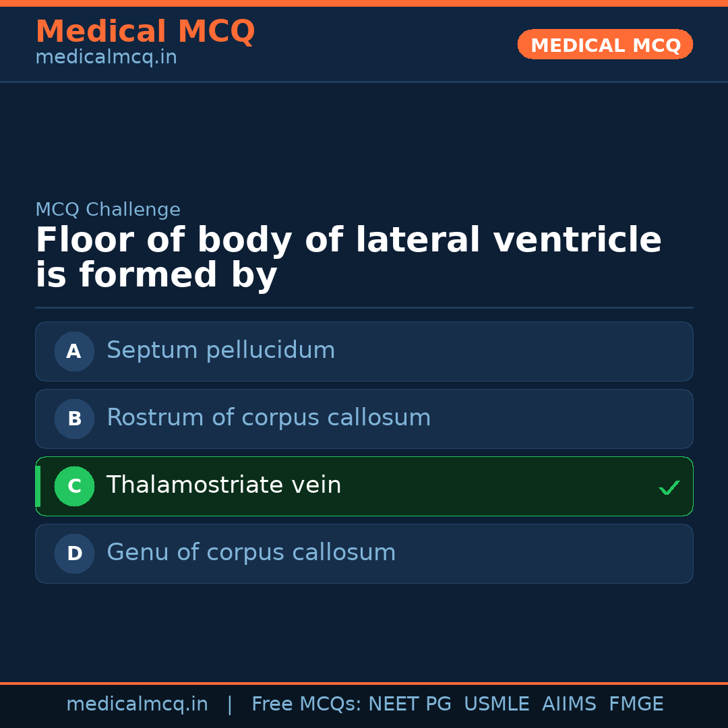Select the Genu of corpus callosum option
Viewport: 728px width, 728px height.
[x=364, y=553]
